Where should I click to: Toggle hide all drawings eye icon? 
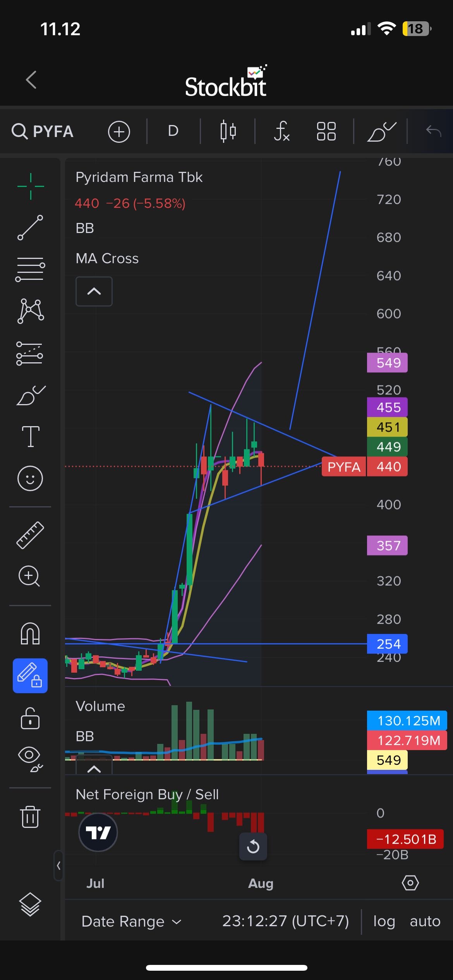click(x=30, y=760)
